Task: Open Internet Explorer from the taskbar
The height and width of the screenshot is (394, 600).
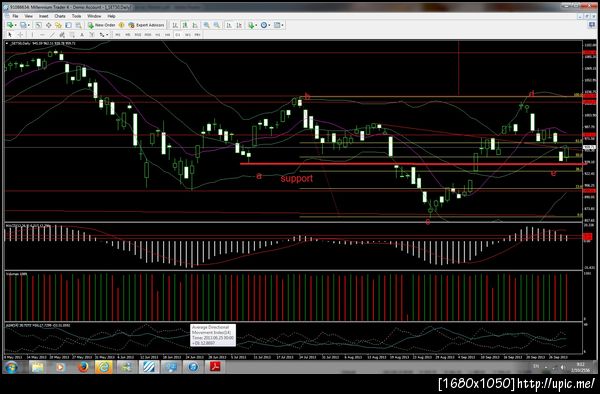Action: (x=104, y=367)
